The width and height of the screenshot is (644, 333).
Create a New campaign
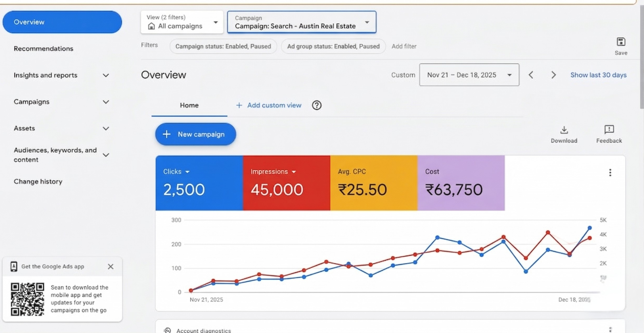coord(196,134)
